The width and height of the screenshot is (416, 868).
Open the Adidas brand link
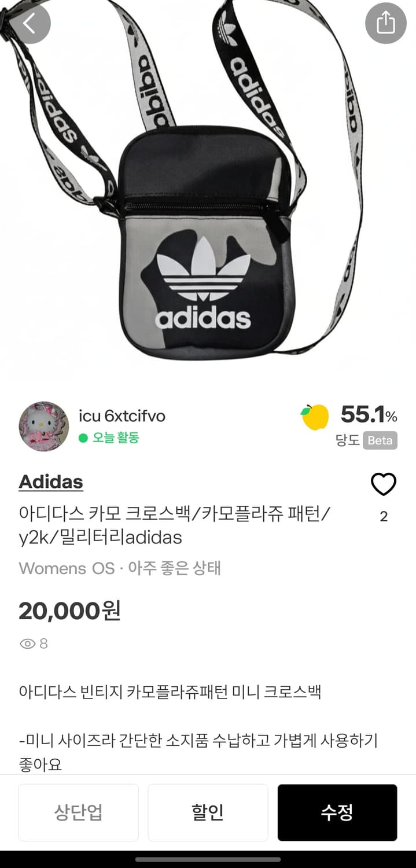pos(51,481)
